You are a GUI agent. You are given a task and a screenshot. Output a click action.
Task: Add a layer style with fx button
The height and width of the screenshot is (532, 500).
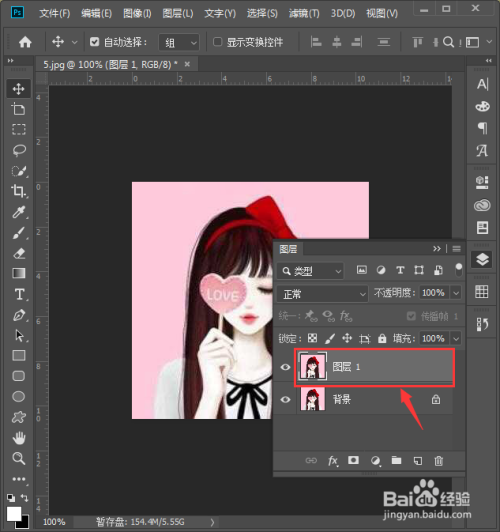coord(333,461)
